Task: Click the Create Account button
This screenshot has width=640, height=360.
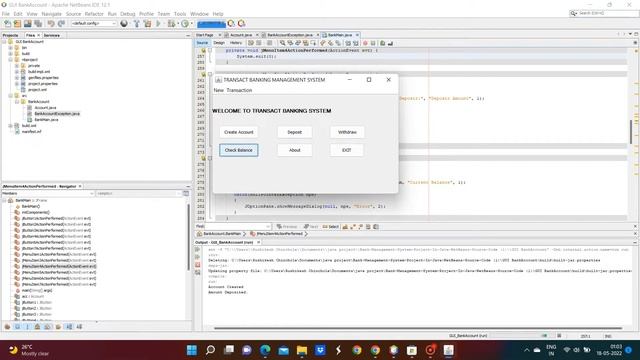Action: [239, 132]
